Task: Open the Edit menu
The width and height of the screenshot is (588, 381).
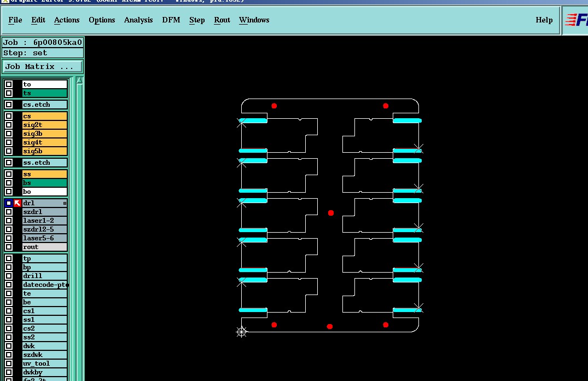Action: click(x=38, y=20)
